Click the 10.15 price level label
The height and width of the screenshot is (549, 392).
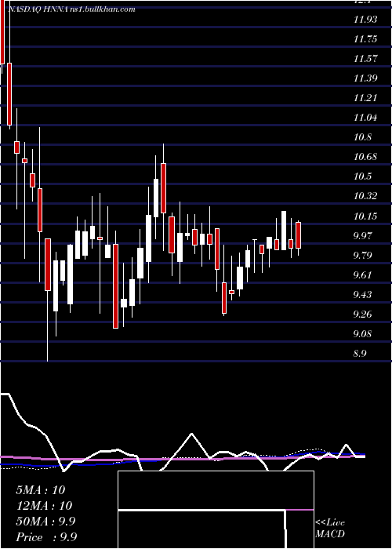click(x=365, y=216)
